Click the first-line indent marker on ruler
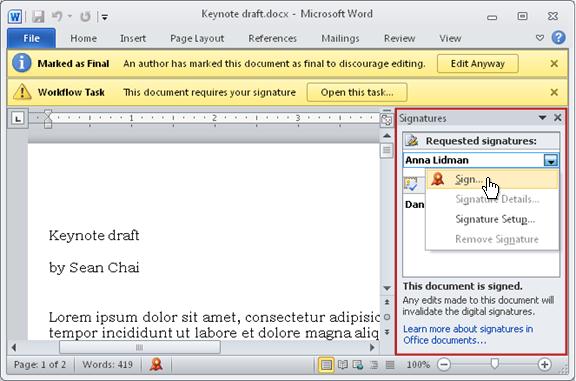This screenshot has height=381, width=576. 48,114
